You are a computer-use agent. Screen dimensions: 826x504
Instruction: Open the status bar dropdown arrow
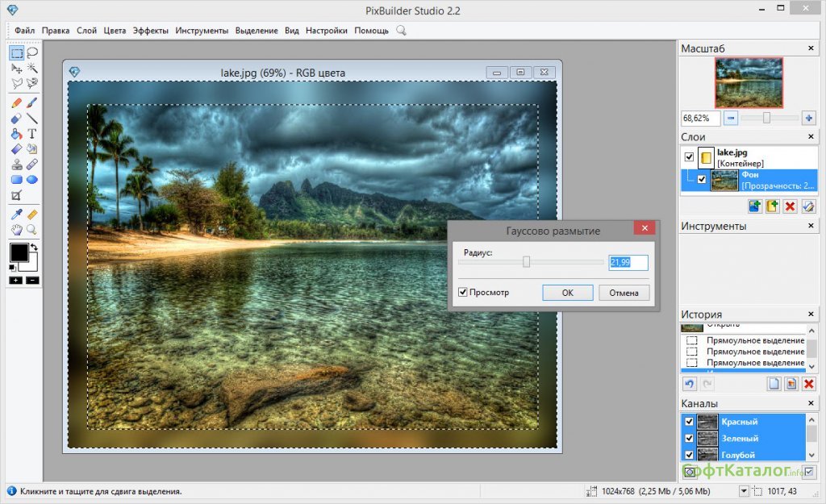tap(744, 491)
